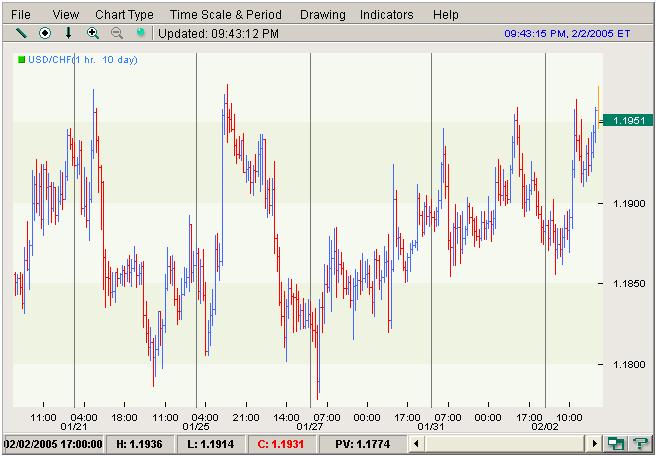This screenshot has height=456, width=656.
Task: Click the Updated: 09:43:12 PM text
Action: coord(218,33)
